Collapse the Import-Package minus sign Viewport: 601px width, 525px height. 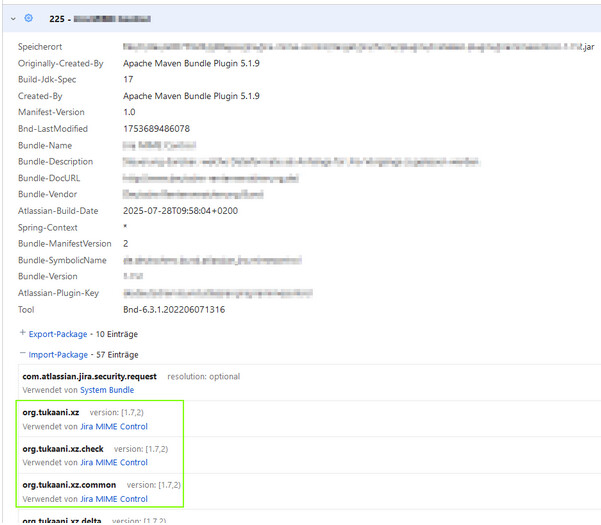[x=23, y=354]
